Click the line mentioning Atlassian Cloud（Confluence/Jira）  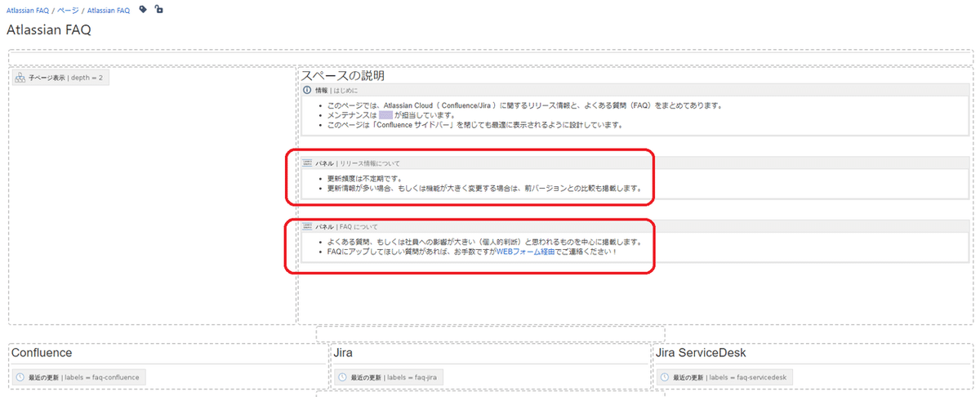click(x=524, y=105)
